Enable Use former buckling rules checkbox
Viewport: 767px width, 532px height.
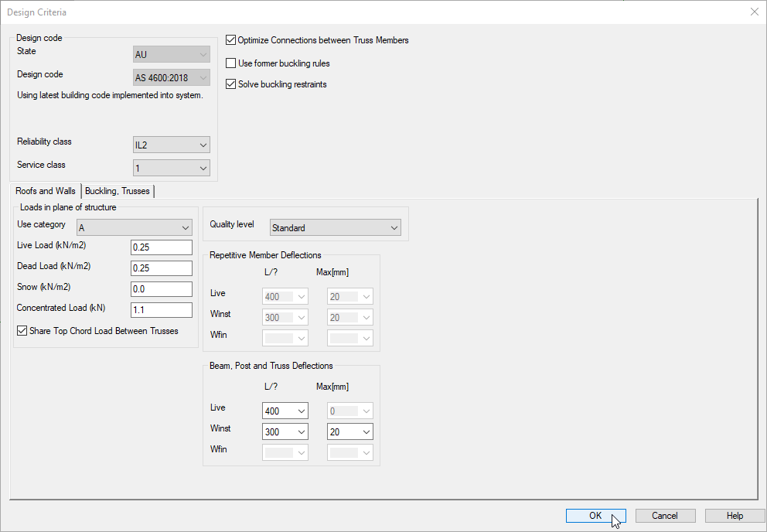pyautogui.click(x=230, y=63)
